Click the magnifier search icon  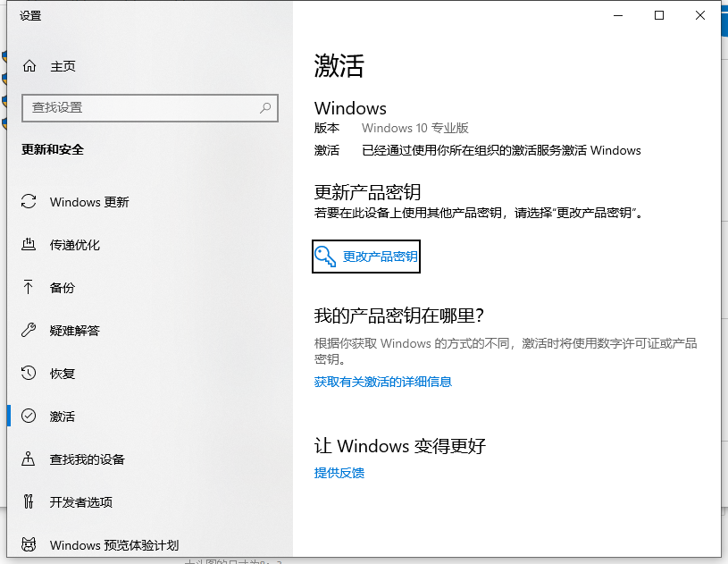(x=265, y=108)
